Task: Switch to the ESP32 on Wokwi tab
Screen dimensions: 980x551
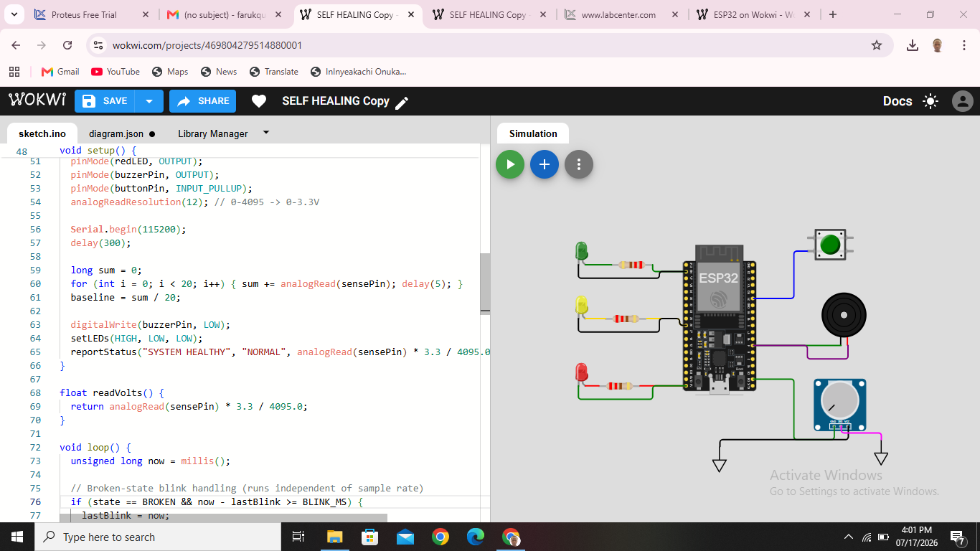Action: (x=753, y=14)
